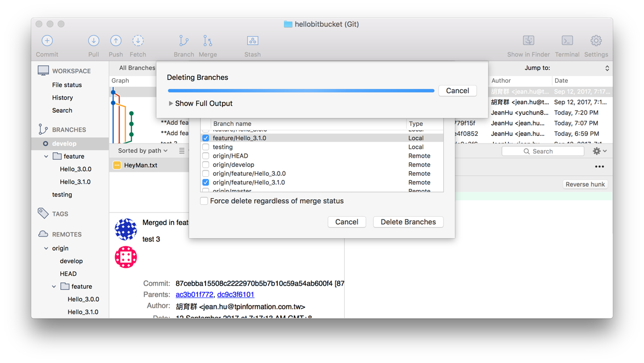The image size is (644, 363).
Task: Click the blue author avatar
Action: (x=126, y=229)
